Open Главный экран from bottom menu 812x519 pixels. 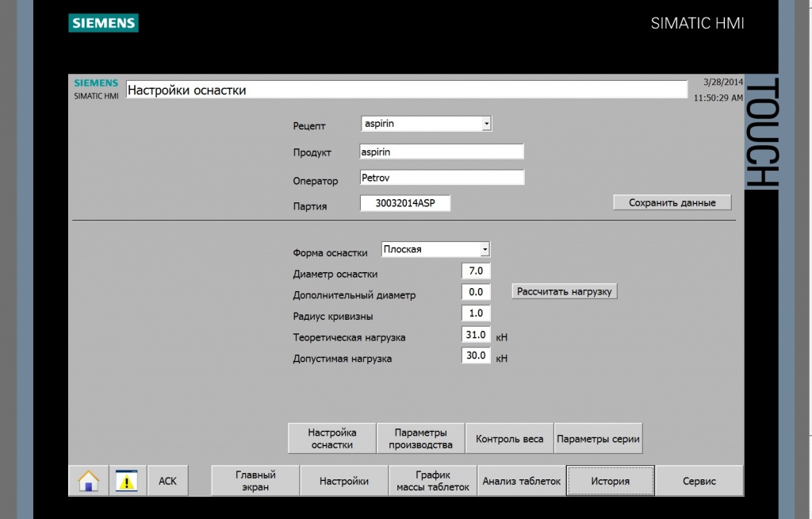point(255,481)
